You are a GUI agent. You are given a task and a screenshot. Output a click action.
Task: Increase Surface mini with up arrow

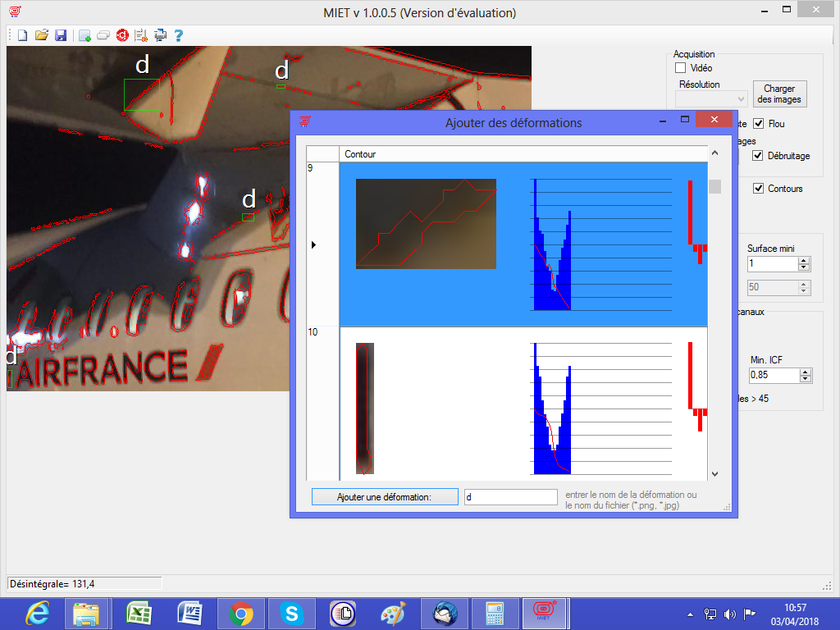click(x=804, y=261)
